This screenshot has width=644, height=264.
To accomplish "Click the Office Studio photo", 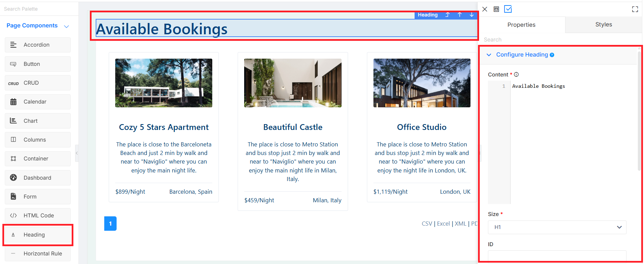I will [422, 83].
